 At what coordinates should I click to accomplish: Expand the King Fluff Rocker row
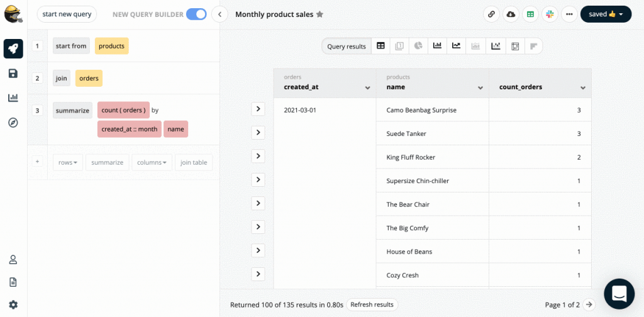coord(258,156)
